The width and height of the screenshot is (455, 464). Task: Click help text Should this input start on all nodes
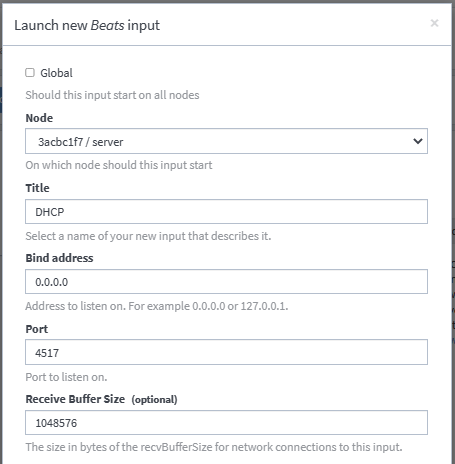tap(112, 95)
